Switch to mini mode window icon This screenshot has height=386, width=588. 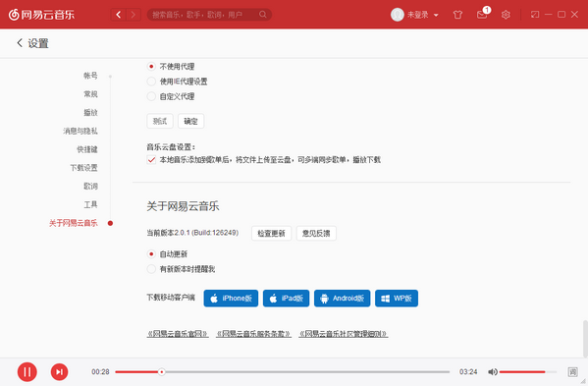click(x=535, y=15)
